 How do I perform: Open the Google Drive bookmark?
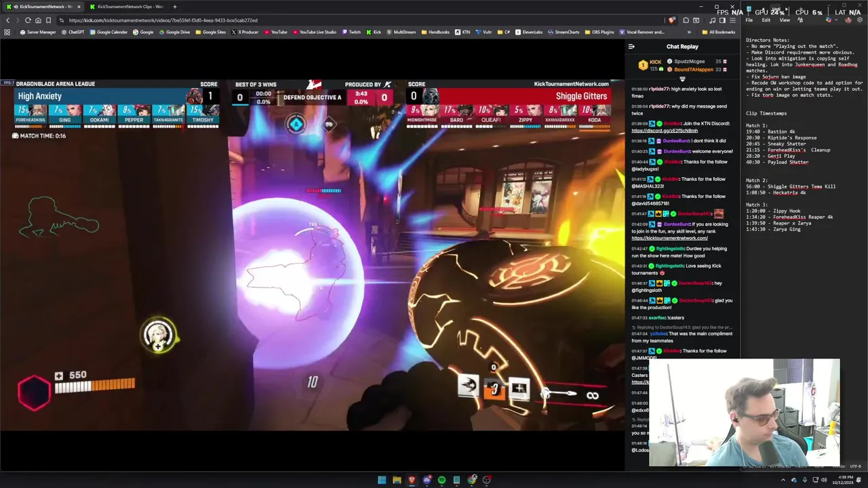174,32
